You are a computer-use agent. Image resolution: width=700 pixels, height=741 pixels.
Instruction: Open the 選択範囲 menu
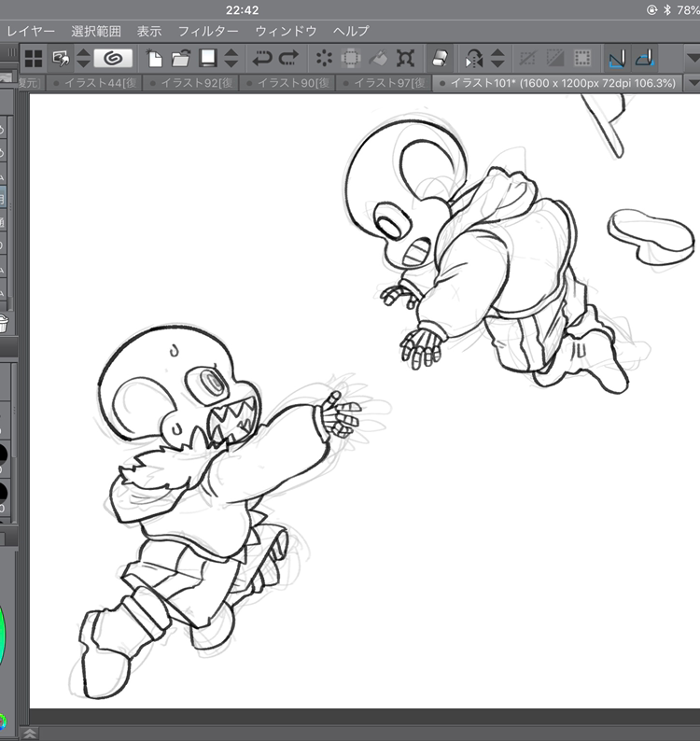(96, 31)
